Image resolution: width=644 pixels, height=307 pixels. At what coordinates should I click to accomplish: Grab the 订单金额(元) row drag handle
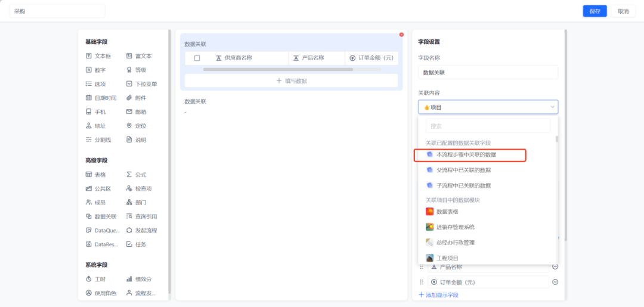tap(422, 283)
